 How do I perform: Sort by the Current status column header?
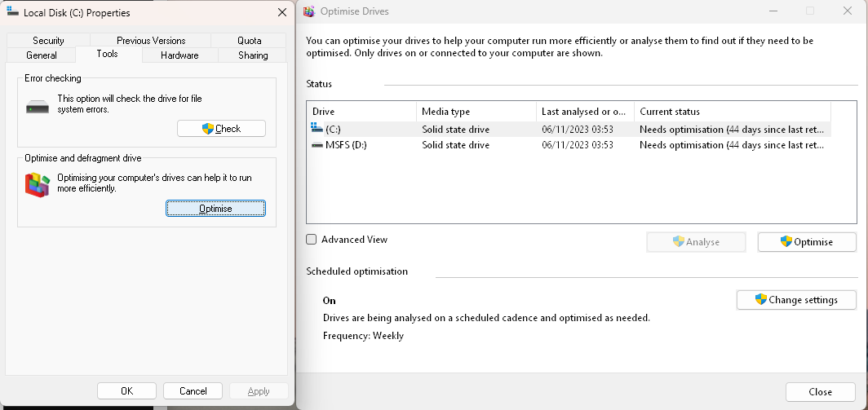click(731, 112)
